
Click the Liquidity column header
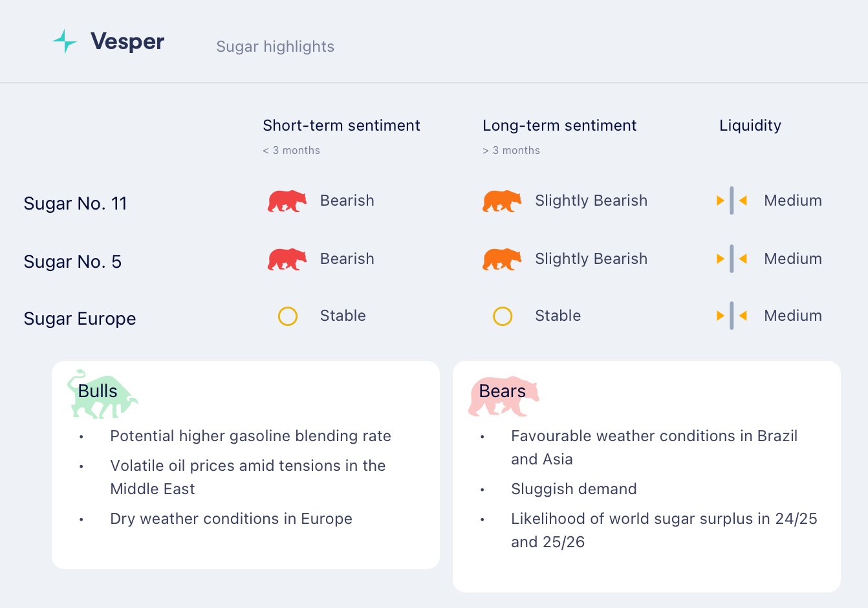pos(750,125)
